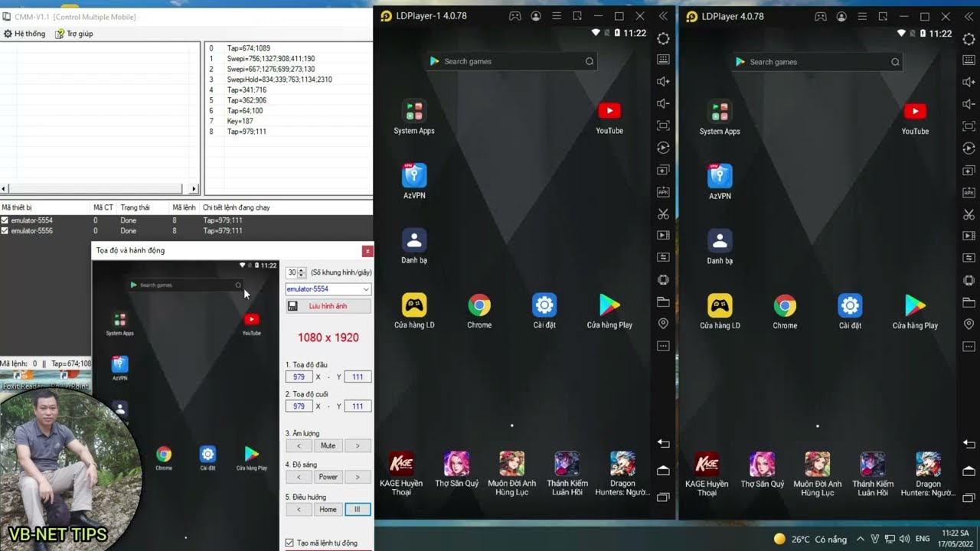Screen dimensions: 980x551
Task: Click Android home button in LDPlayer-1 sidebar
Action: (x=663, y=471)
